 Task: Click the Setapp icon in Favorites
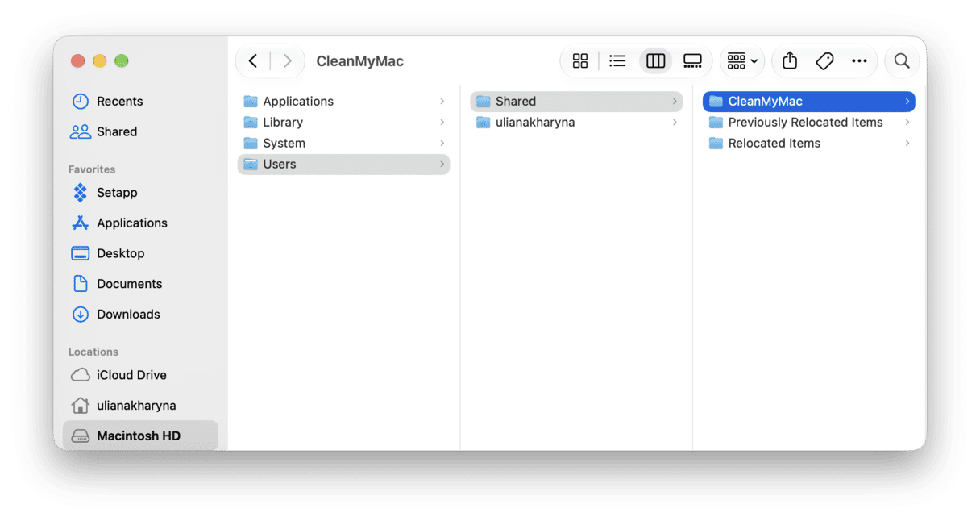[80, 193]
